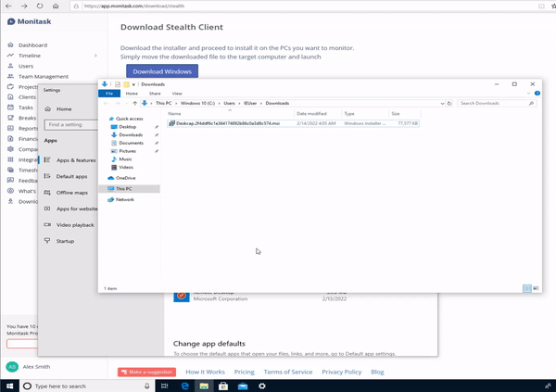Select the Users icon in Monitask sidebar
This screenshot has width=556, height=392.
pos(10,66)
